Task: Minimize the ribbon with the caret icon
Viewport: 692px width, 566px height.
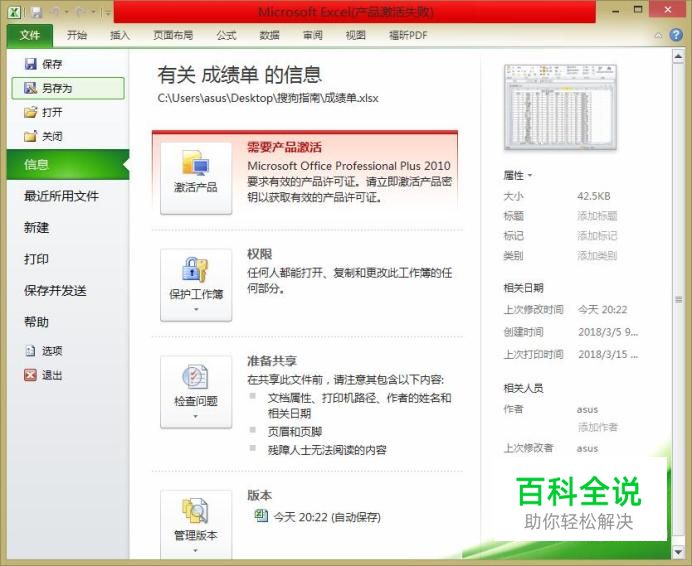Action: pyautogui.click(x=658, y=35)
